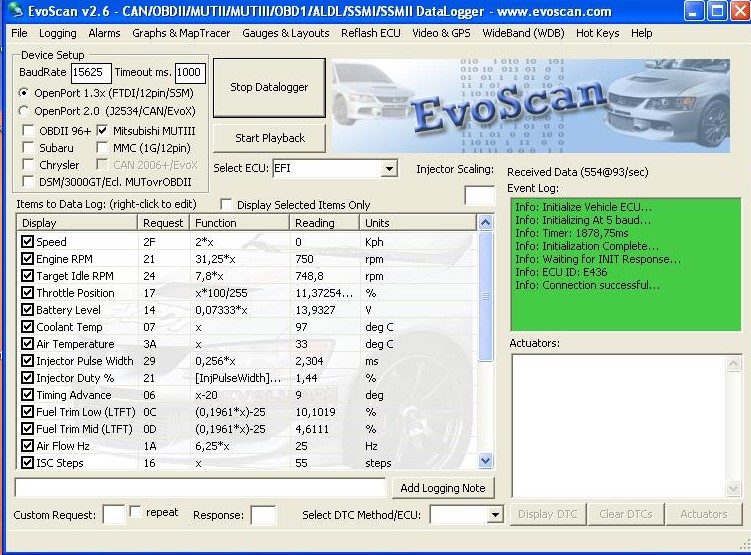Image resolution: width=751 pixels, height=555 pixels.
Task: Open Select DTC Method/ECU dropdown
Action: point(495,515)
